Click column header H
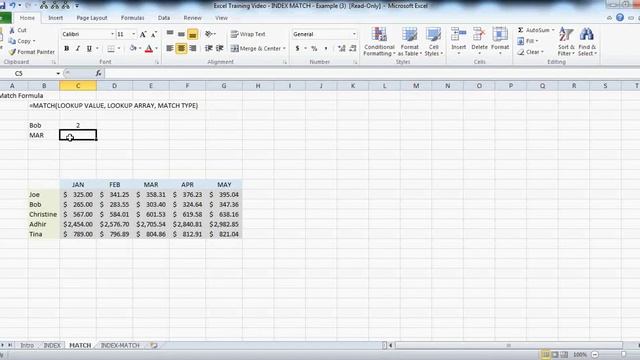 tap(258, 86)
